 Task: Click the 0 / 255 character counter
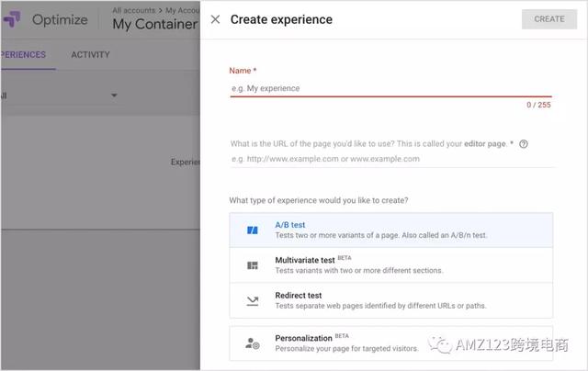coord(538,105)
